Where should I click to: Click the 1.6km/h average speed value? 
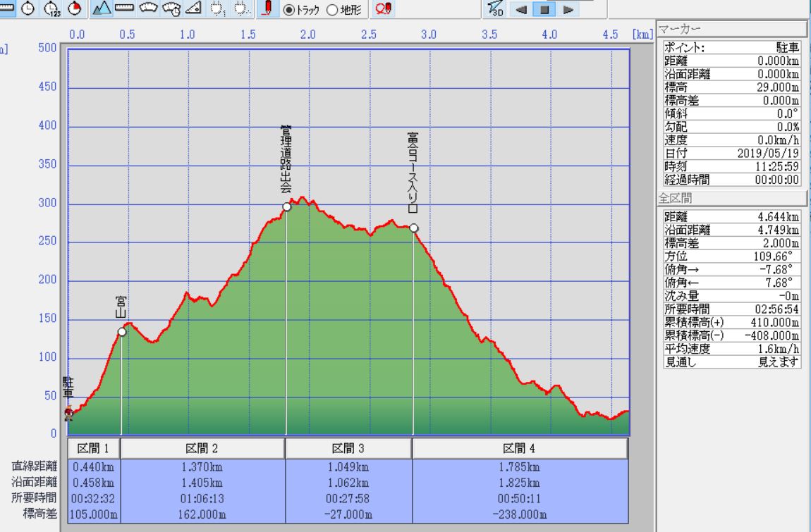point(779,349)
